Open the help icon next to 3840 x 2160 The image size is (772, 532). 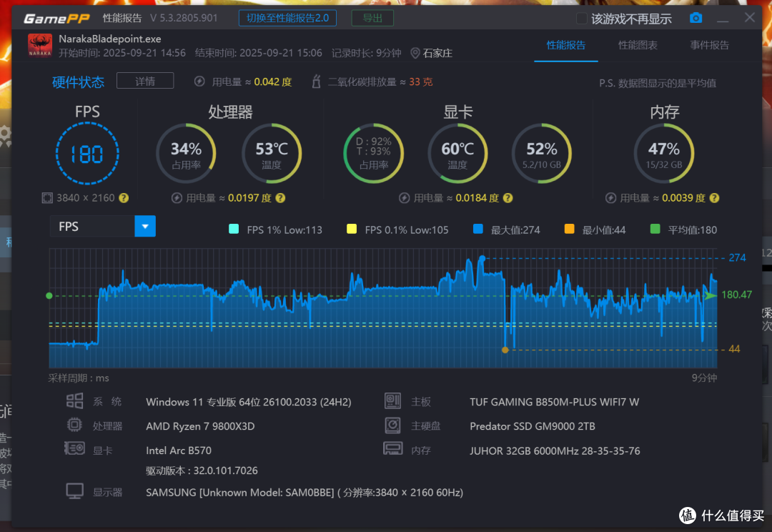[x=124, y=198]
